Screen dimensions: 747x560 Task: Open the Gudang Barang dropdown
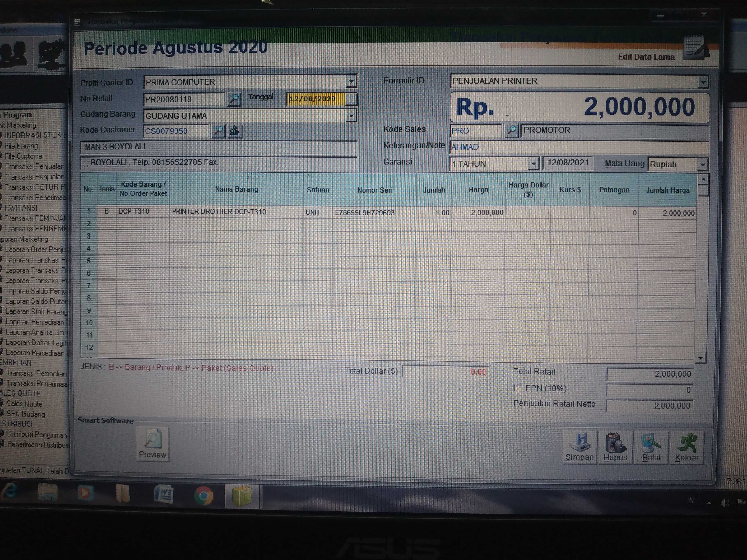[x=351, y=116]
